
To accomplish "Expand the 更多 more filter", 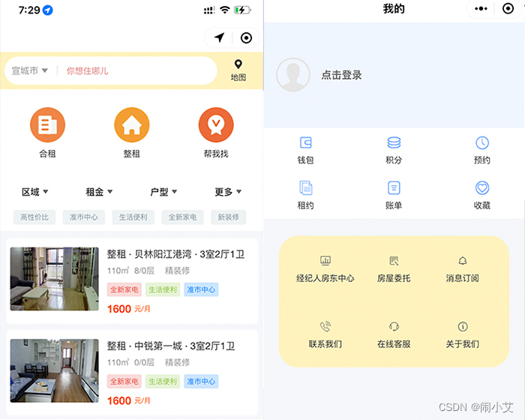I will [x=228, y=192].
